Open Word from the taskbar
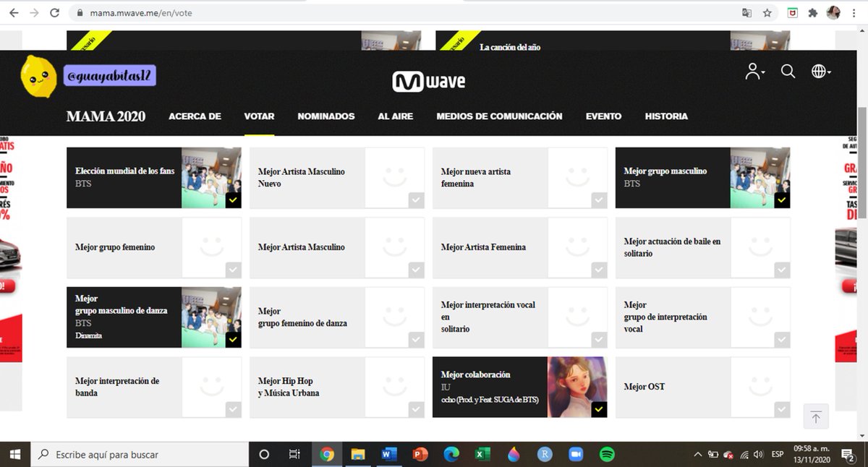The height and width of the screenshot is (467, 868). [x=389, y=454]
